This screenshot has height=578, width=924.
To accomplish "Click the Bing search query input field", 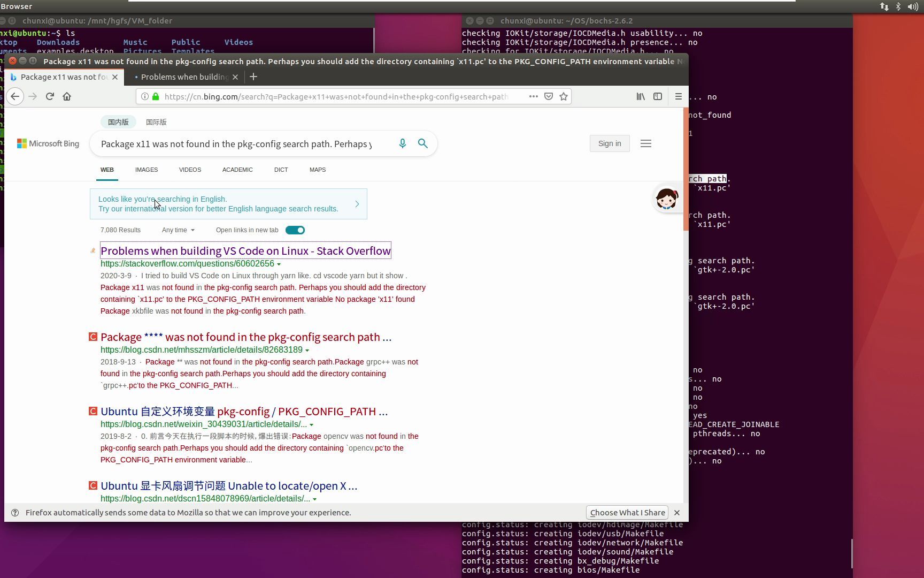I will tap(236, 144).
